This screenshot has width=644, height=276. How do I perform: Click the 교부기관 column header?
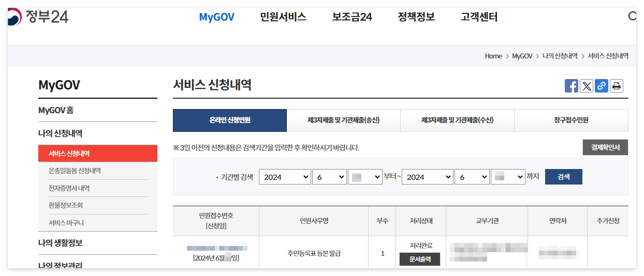487,221
